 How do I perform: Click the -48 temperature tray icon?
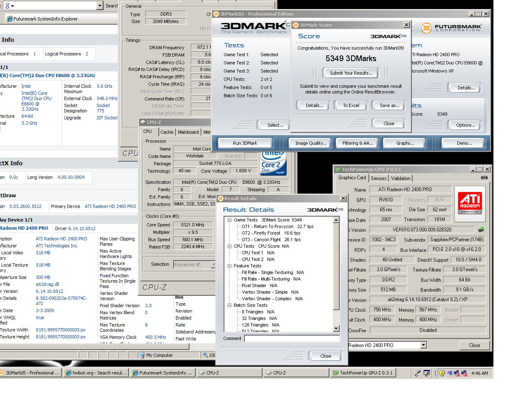tap(450, 373)
